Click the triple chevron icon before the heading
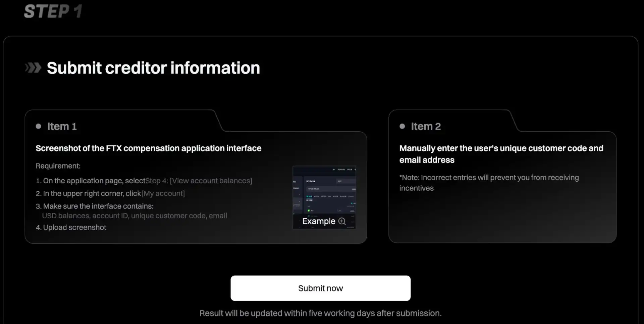 click(33, 68)
